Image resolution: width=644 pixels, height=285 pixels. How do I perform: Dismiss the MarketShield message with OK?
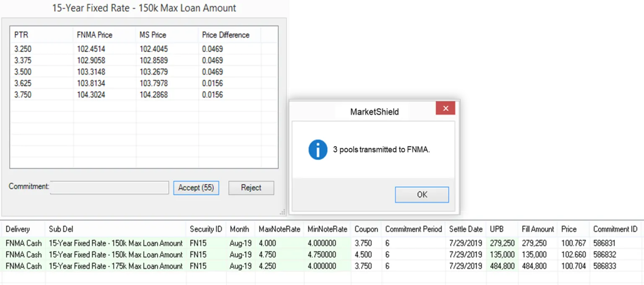pyautogui.click(x=421, y=194)
